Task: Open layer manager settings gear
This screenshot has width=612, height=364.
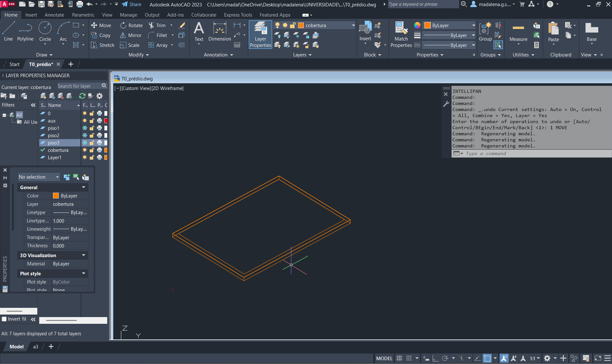Action: point(100,96)
